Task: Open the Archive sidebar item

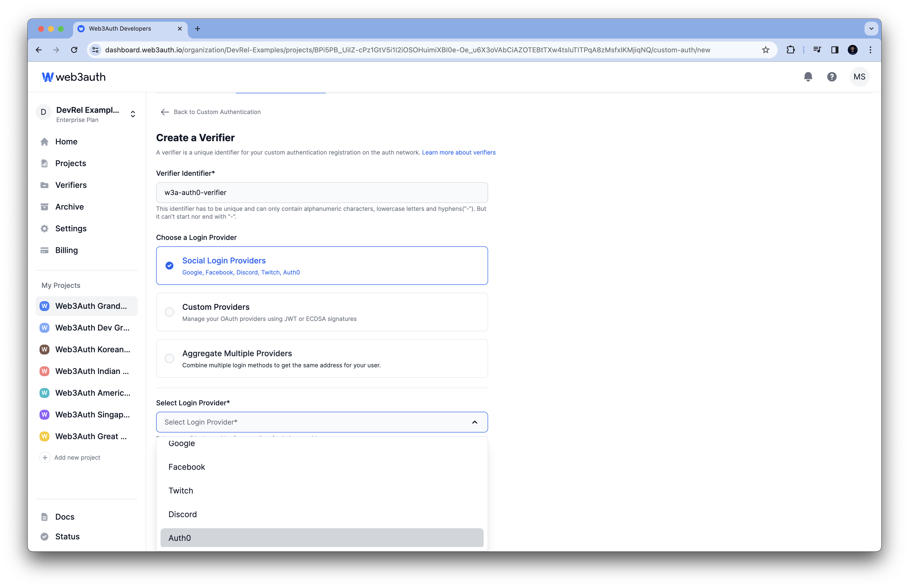Action: coord(86,207)
